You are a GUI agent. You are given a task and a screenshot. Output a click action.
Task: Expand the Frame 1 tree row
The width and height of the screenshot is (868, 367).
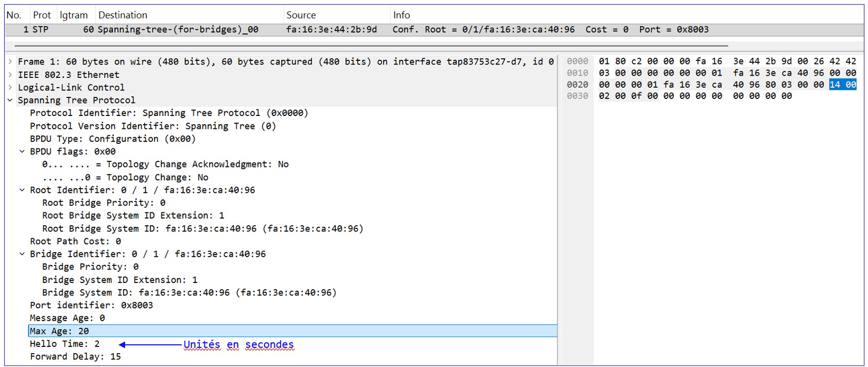pos(10,62)
